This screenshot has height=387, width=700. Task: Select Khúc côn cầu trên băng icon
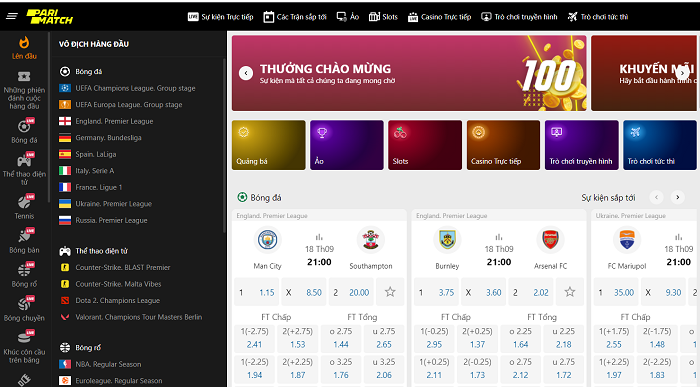24,347
